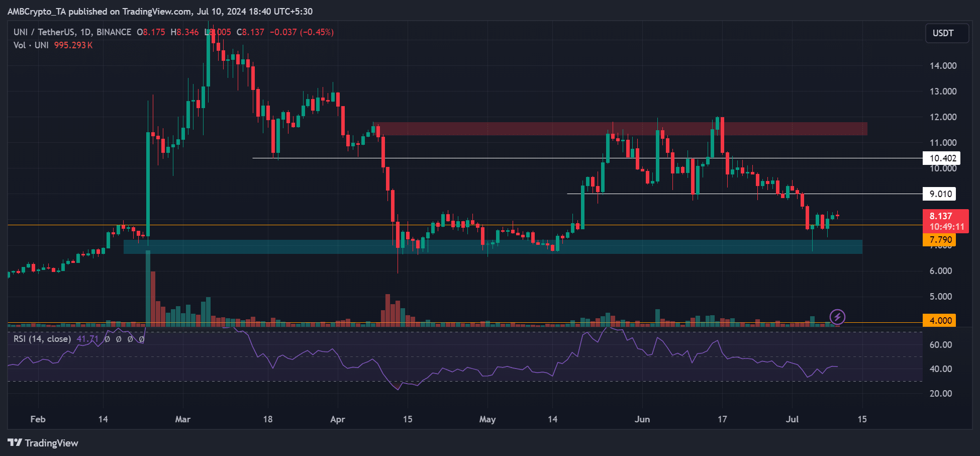980x456 pixels.
Task: Click the RSI 20.00 axis value
Action: point(941,394)
